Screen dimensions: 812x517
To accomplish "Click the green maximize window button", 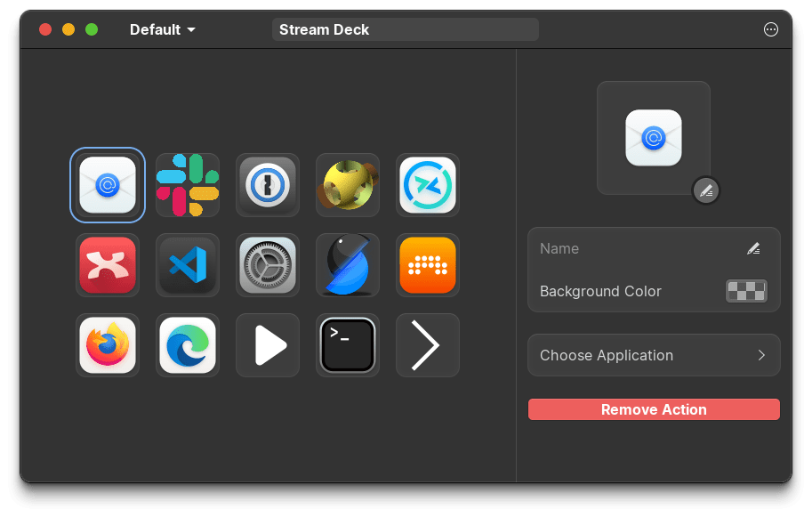I will (92, 29).
